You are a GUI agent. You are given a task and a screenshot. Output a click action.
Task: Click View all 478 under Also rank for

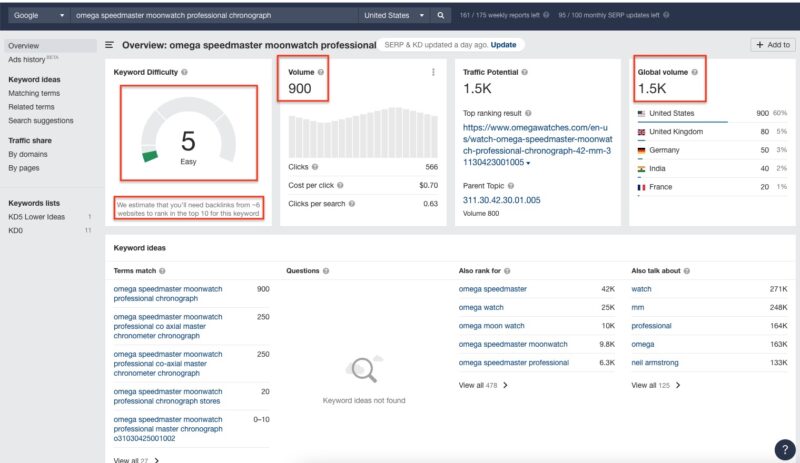483,385
